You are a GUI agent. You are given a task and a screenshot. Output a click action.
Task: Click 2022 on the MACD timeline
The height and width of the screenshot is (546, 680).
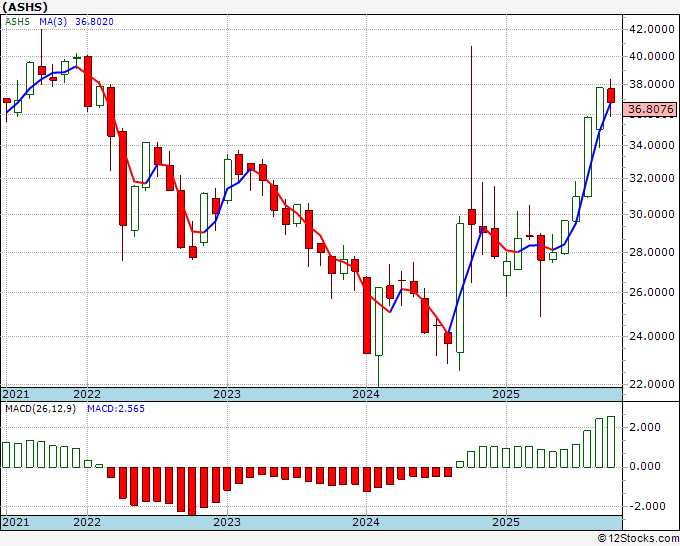click(87, 522)
